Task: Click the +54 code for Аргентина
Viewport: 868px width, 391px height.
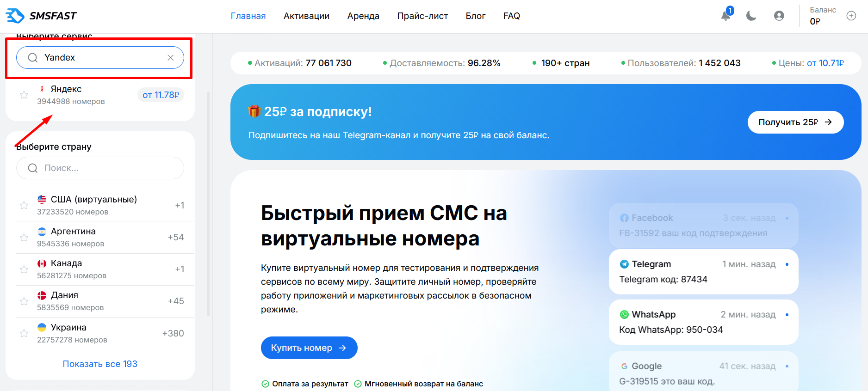Action: 176,237
